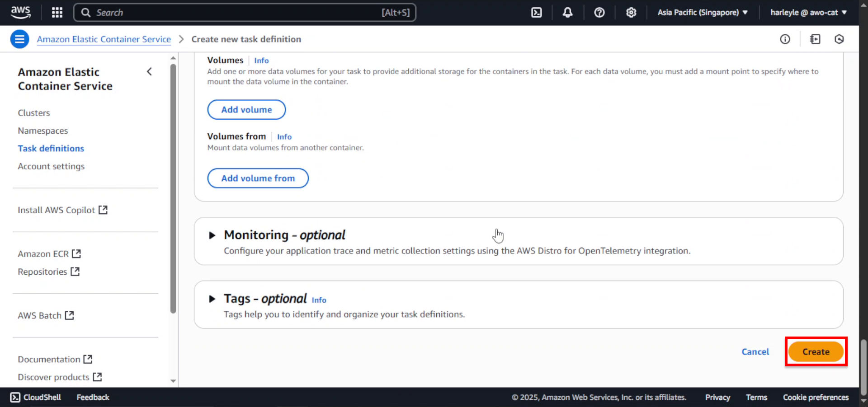Open Namespaces in the sidebar
The height and width of the screenshot is (407, 868).
pos(43,131)
